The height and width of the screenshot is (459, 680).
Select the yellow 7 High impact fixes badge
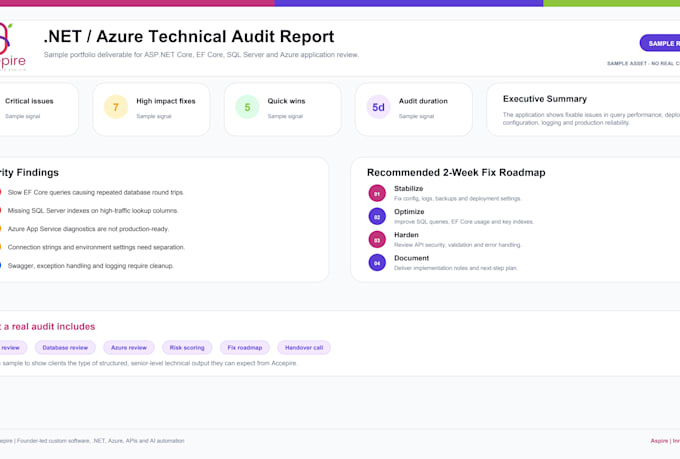(x=116, y=107)
